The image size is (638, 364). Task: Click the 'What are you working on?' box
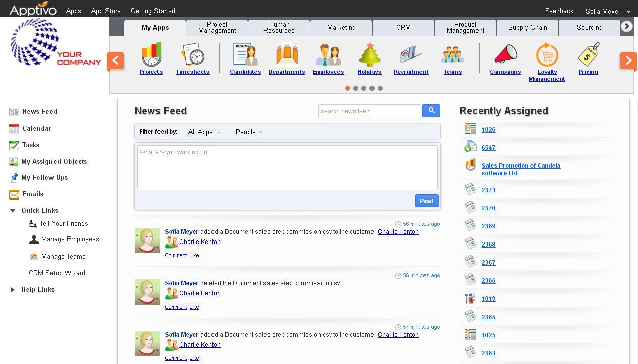[287, 167]
